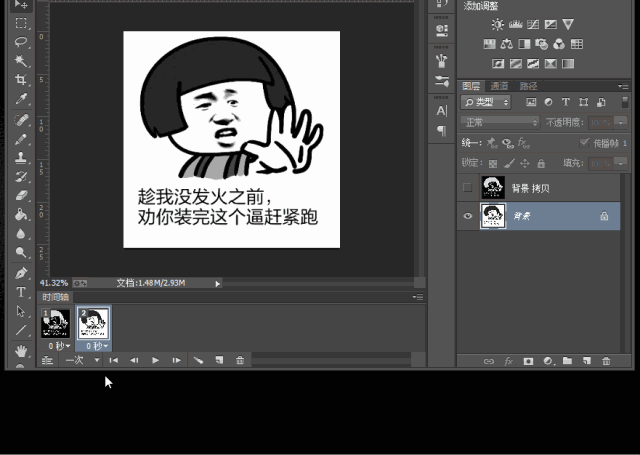Switch to the 图层 tab

pyautogui.click(x=471, y=86)
